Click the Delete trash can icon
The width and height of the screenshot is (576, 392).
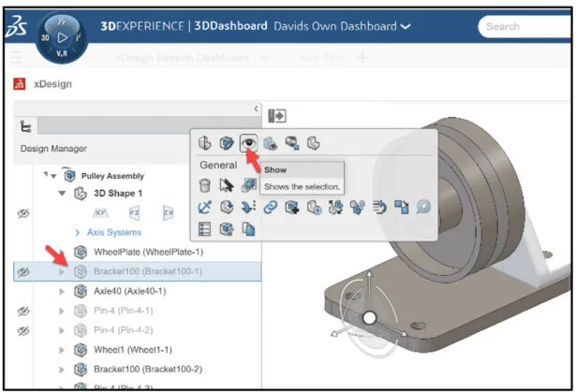coord(205,186)
